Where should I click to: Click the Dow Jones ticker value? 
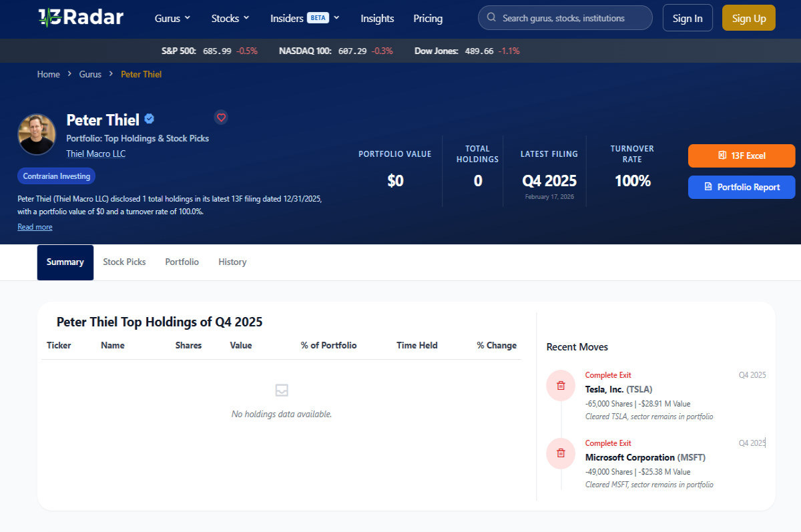479,51
